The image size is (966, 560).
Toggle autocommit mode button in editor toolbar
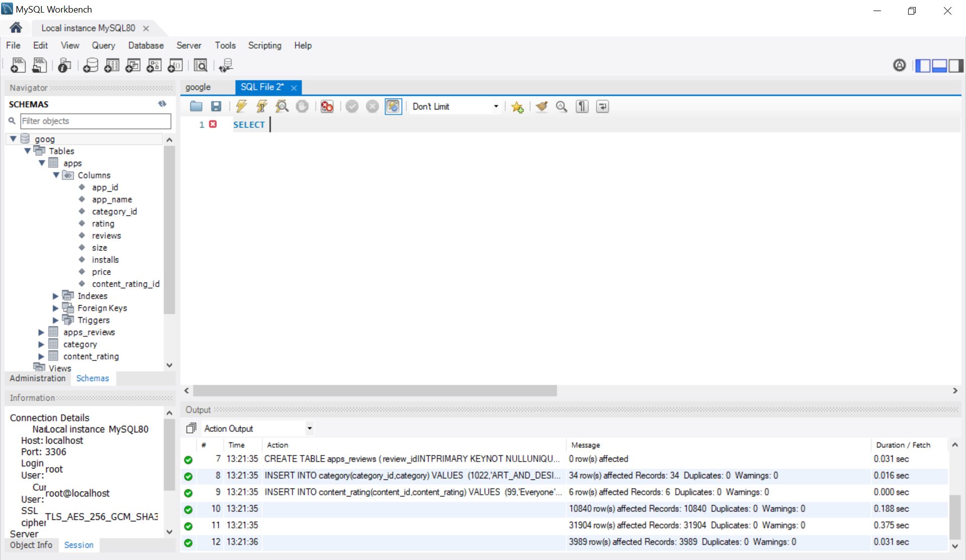point(392,106)
